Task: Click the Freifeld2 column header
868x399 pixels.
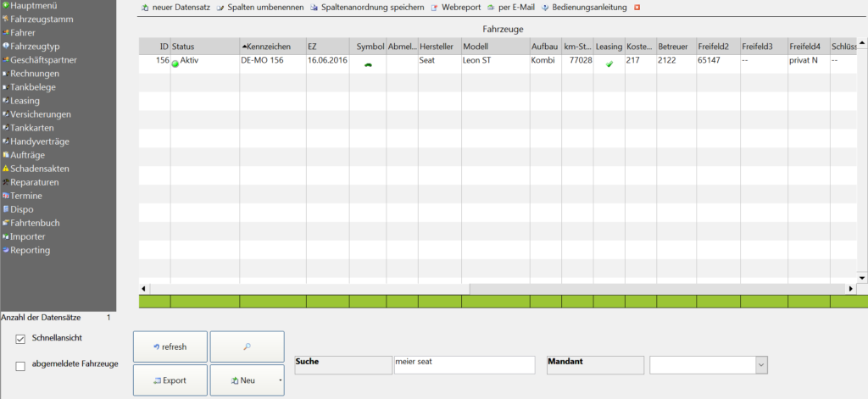Action: 718,47
